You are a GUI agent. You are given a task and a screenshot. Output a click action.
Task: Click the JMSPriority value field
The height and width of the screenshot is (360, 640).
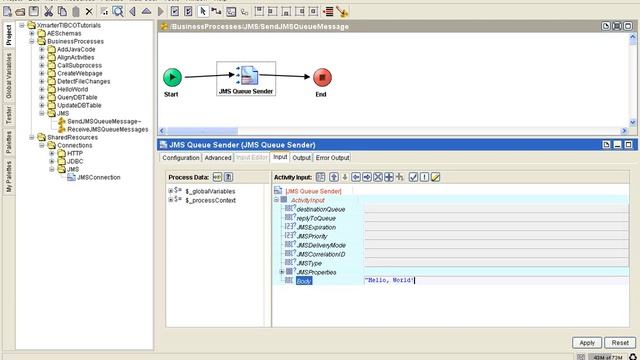tap(496, 236)
